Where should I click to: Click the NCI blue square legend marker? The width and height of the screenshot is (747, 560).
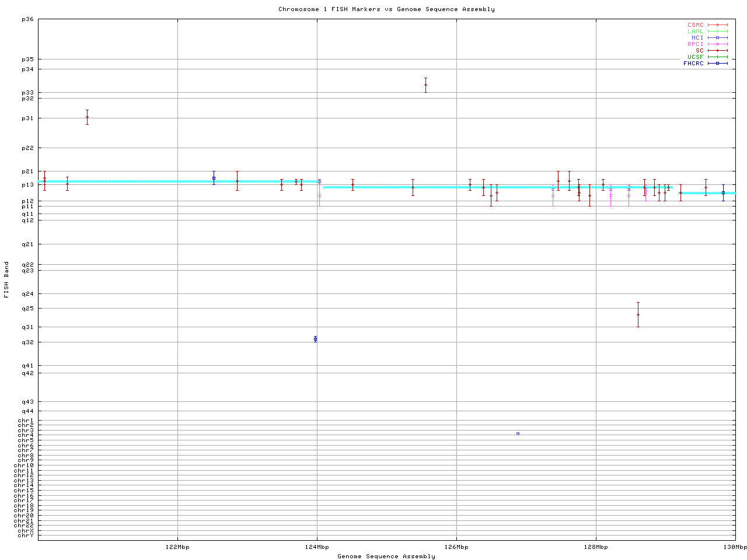[717, 38]
